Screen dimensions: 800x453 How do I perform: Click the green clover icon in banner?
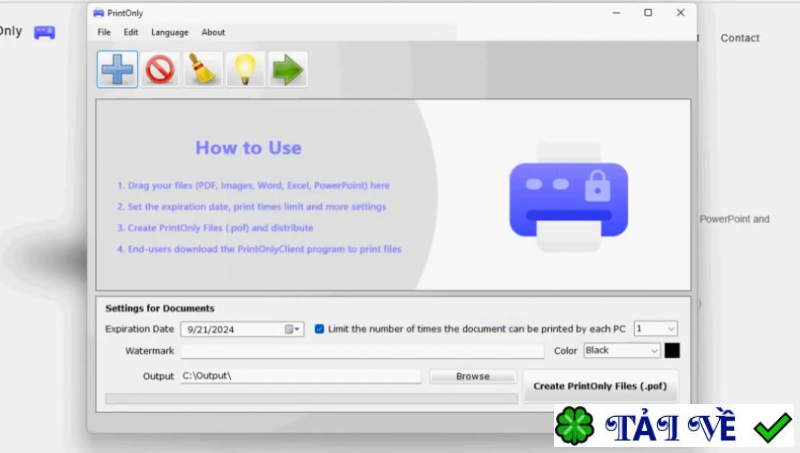click(x=575, y=426)
